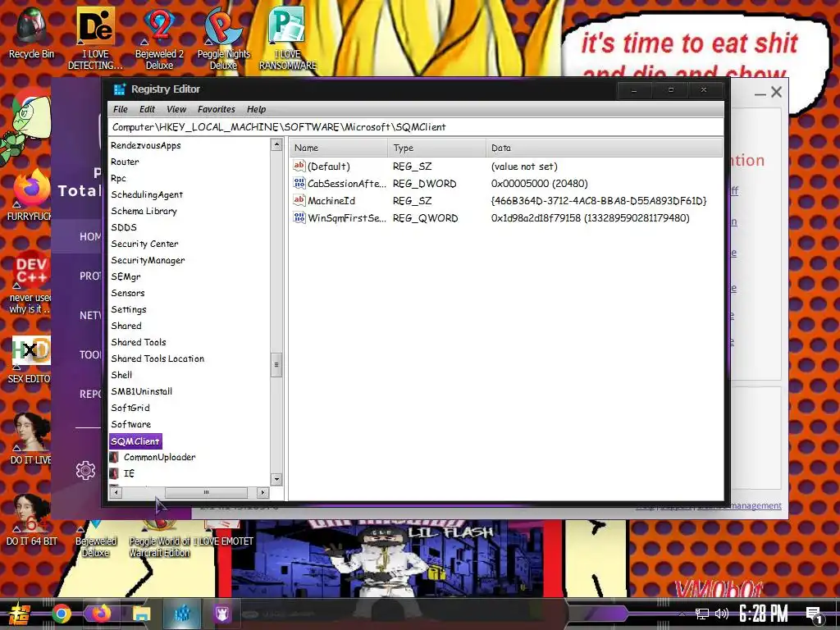Click the CommonUploader key icon
Image resolution: width=840 pixels, height=630 pixels.
click(113, 457)
